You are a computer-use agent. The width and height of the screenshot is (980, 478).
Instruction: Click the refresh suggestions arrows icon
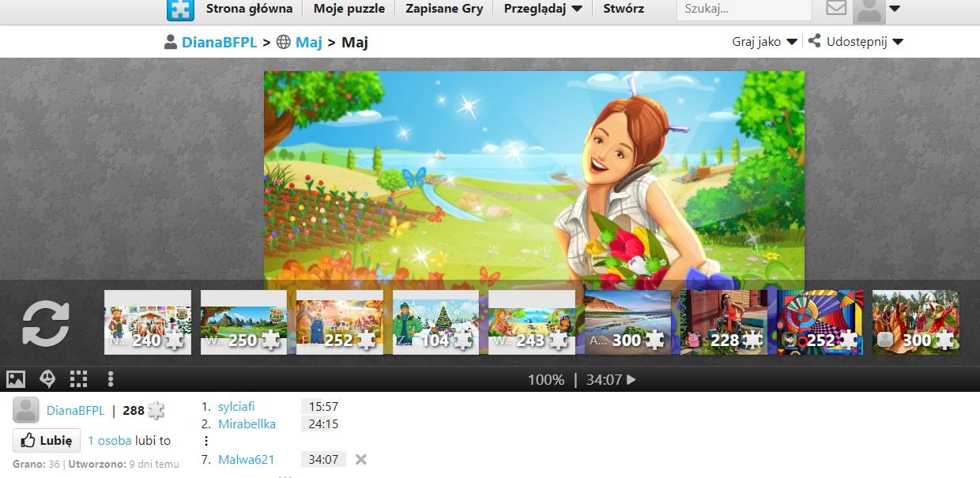point(46,324)
